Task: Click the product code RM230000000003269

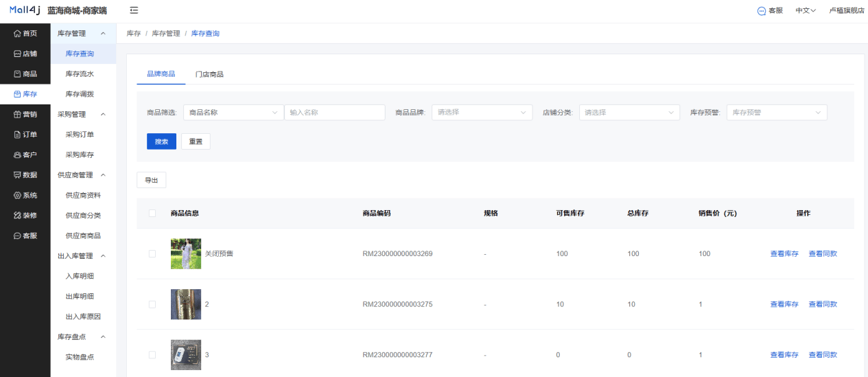Action: tap(397, 254)
